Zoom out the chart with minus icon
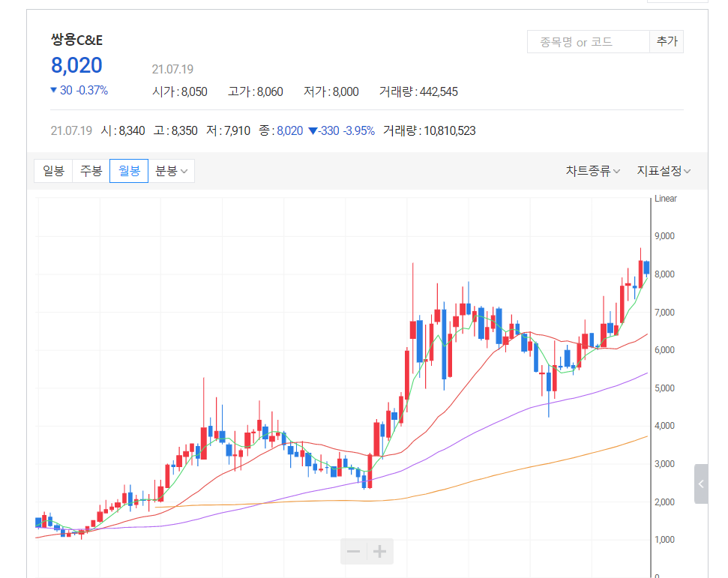The width and height of the screenshot is (728, 578). point(353,552)
